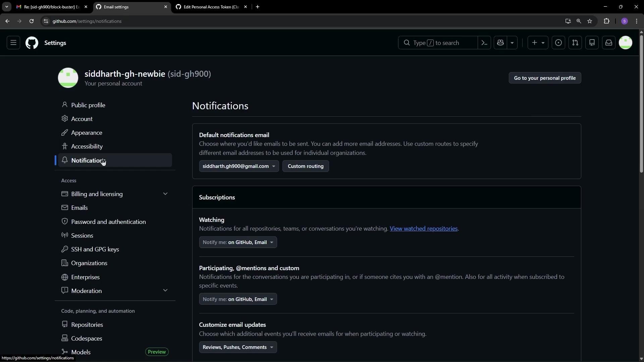Bookmark this page with star icon
644x362 pixels.
pyautogui.click(x=590, y=21)
